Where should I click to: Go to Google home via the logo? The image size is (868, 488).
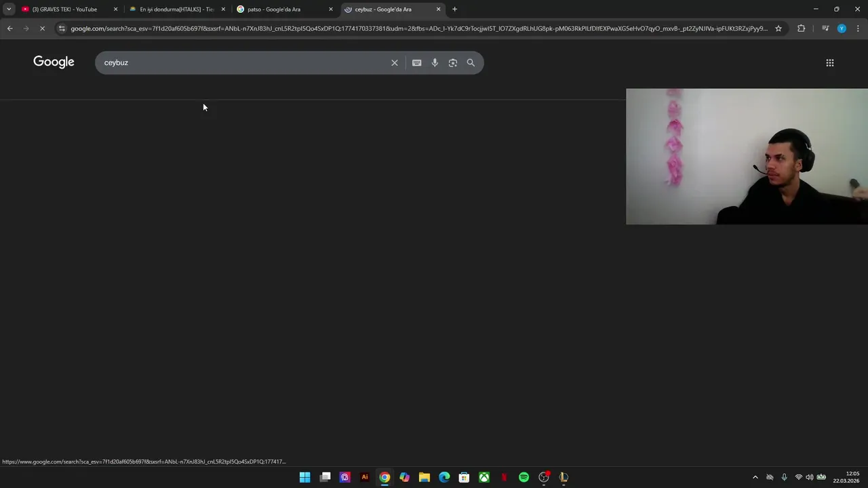click(x=54, y=62)
